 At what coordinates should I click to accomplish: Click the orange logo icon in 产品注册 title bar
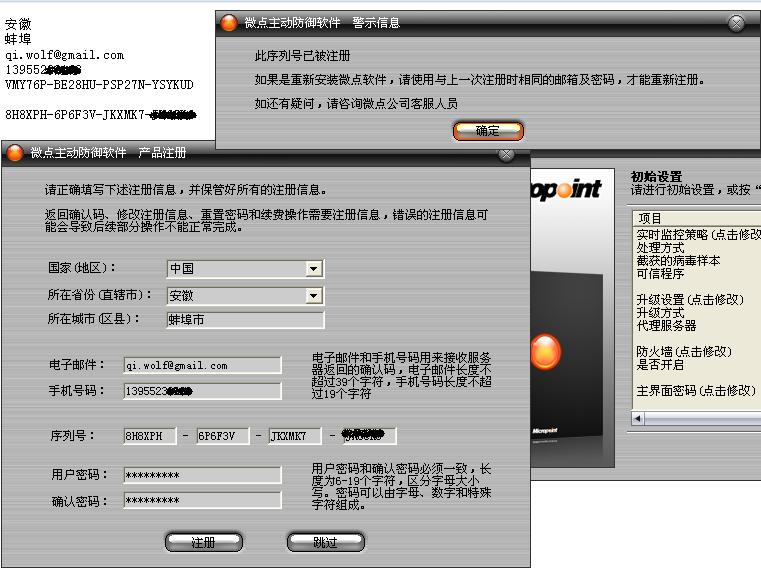(x=15, y=152)
